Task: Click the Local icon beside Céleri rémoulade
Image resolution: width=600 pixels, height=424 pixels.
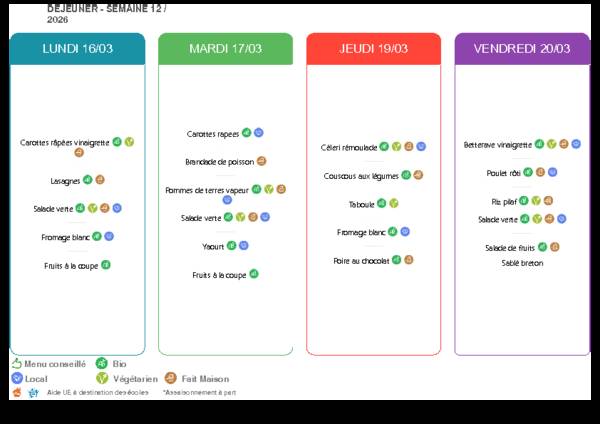Action: 421,146
